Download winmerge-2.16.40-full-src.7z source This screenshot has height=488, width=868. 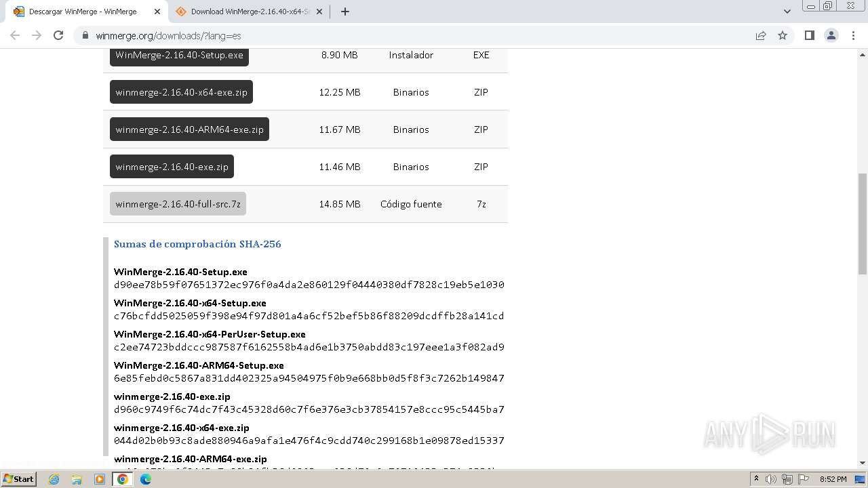178,204
